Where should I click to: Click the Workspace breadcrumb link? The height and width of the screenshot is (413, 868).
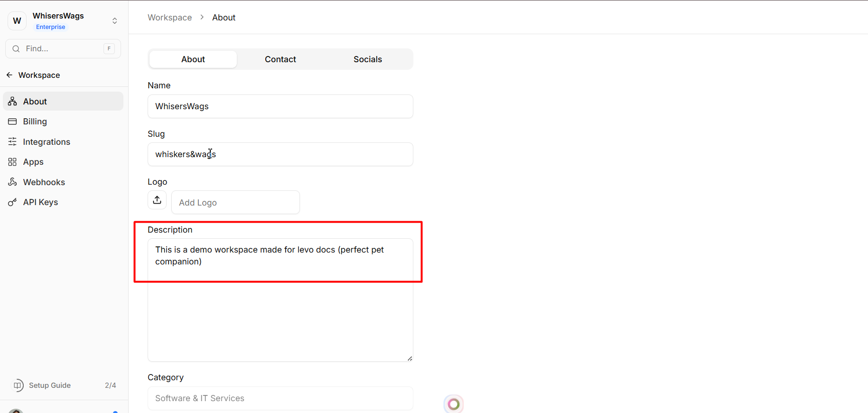pos(170,18)
